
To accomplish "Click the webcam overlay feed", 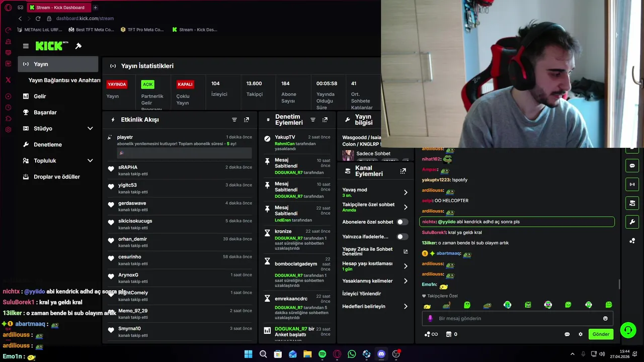I will (512, 74).
